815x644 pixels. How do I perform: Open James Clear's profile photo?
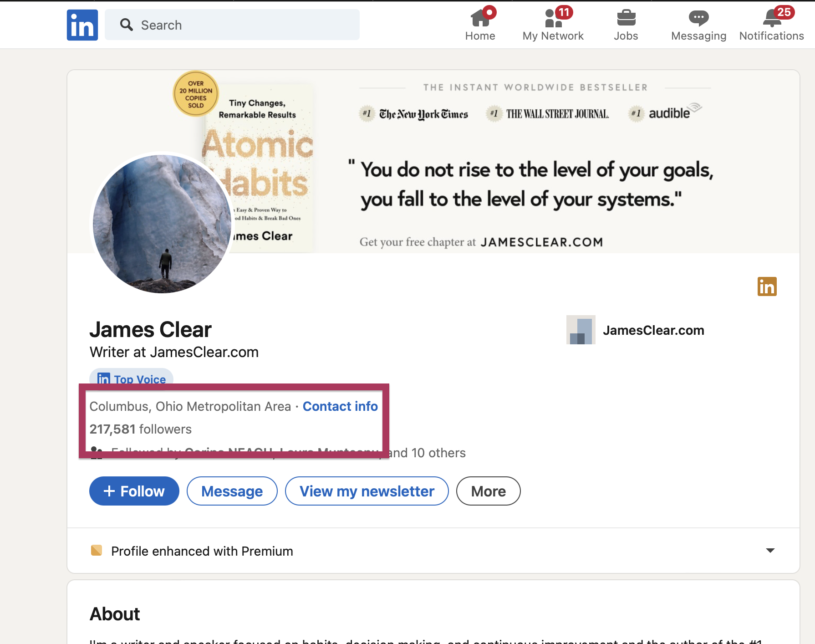coord(162,223)
